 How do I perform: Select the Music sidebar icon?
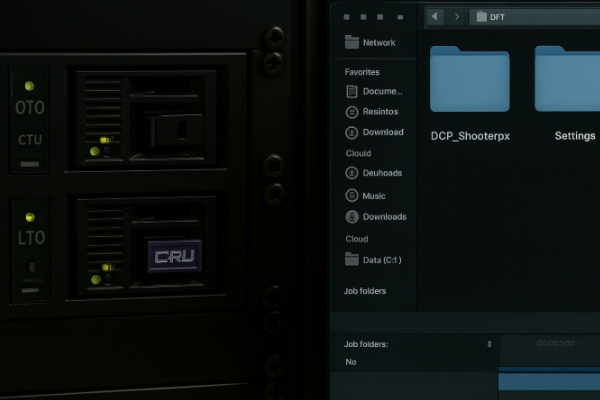coord(351,196)
